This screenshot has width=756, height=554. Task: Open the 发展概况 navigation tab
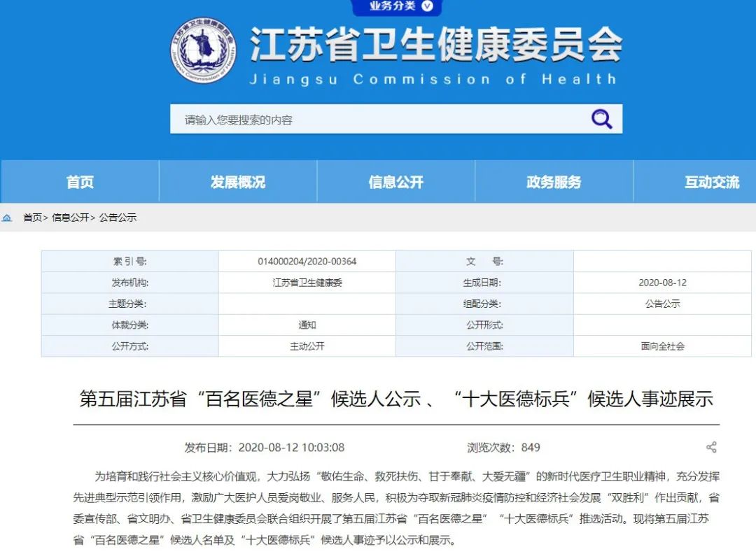coord(238,182)
